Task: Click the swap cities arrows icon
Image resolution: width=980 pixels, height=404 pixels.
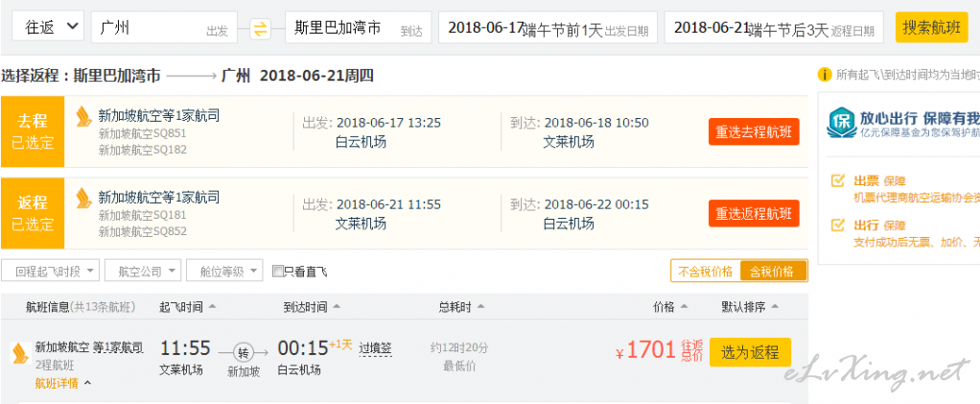Action: 261,28
